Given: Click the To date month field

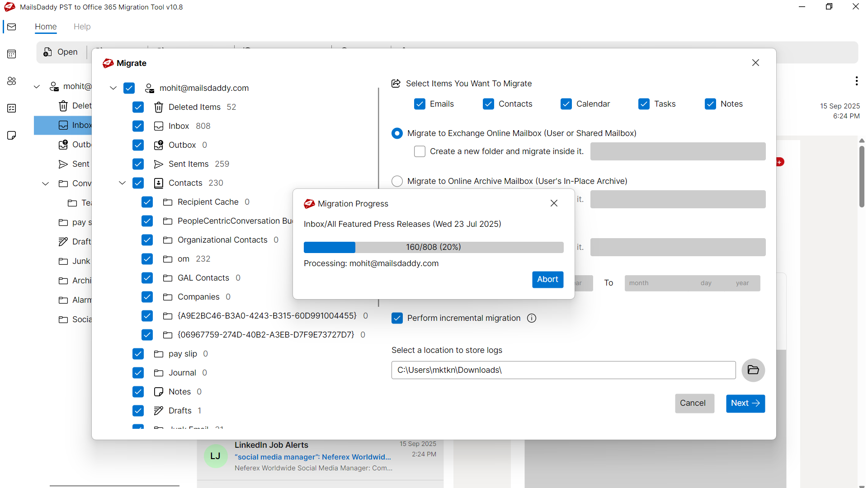Looking at the screenshot, I should 639,283.
